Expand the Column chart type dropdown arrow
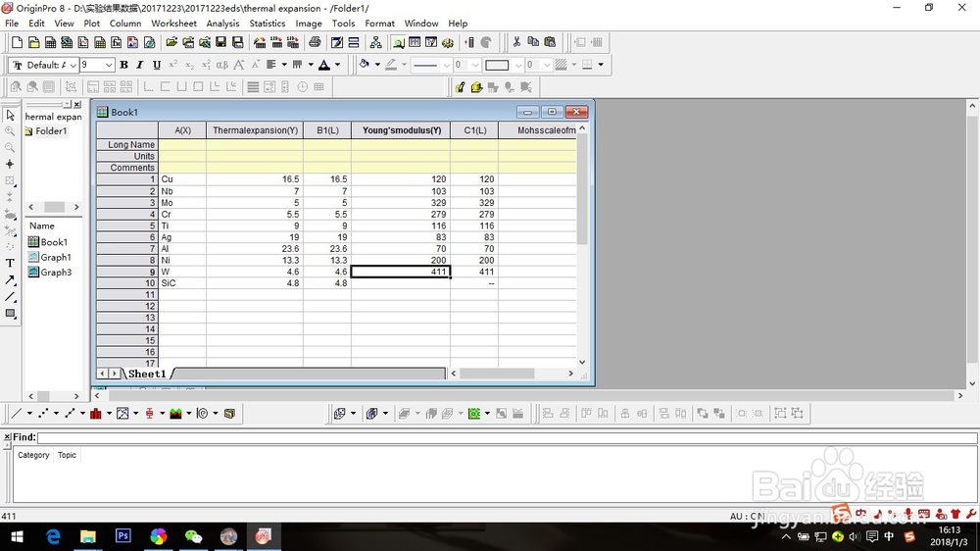 (x=109, y=414)
